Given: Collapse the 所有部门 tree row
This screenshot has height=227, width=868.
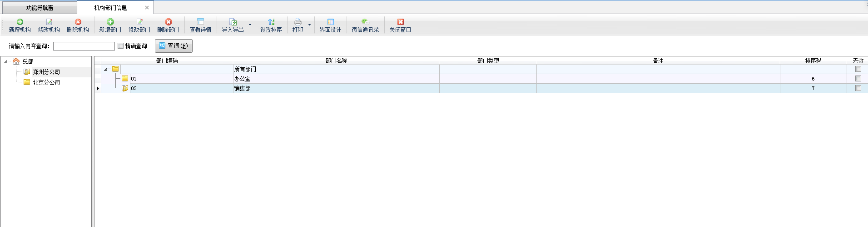Looking at the screenshot, I should click(106, 70).
